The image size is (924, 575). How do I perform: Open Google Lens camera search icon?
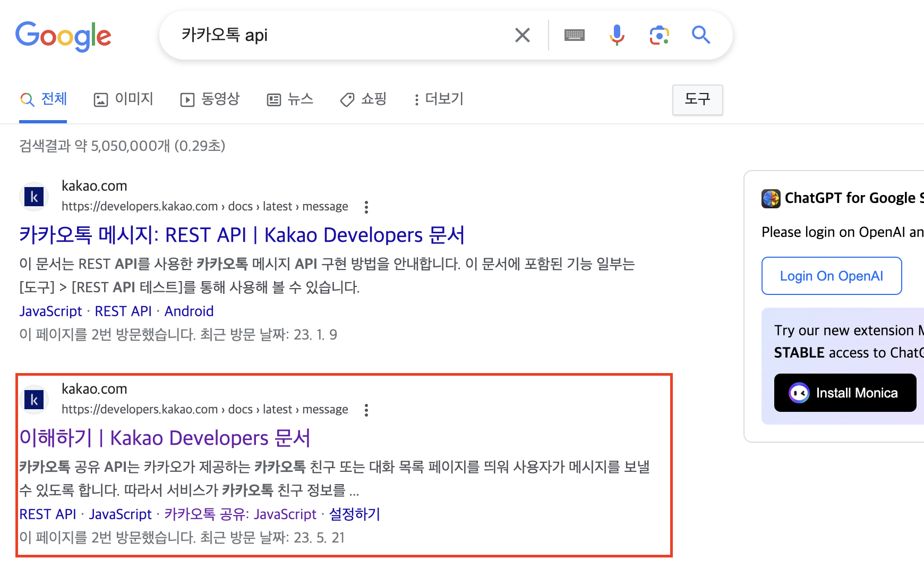pos(659,35)
